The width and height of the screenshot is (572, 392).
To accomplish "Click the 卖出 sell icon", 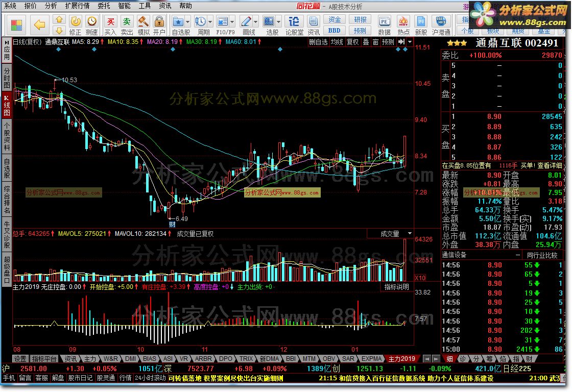I will point(127,25).
